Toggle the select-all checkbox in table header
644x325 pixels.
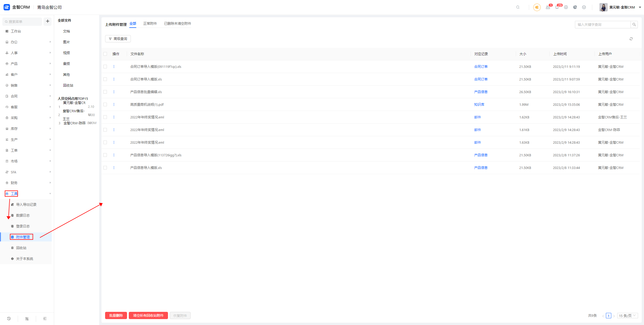105,54
